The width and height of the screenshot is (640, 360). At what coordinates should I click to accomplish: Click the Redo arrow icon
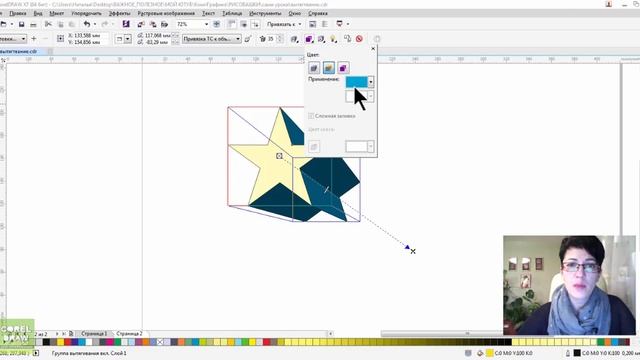[104, 24]
